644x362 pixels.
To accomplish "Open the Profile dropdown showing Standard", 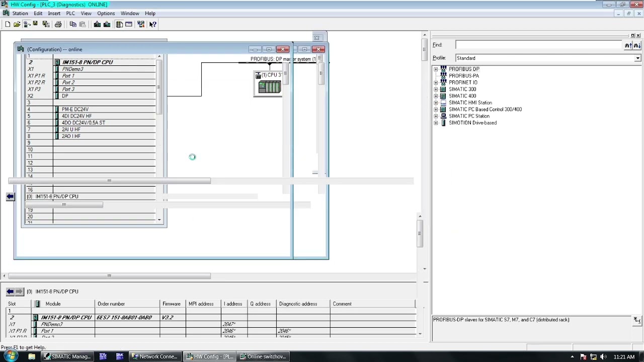I will pos(637,58).
